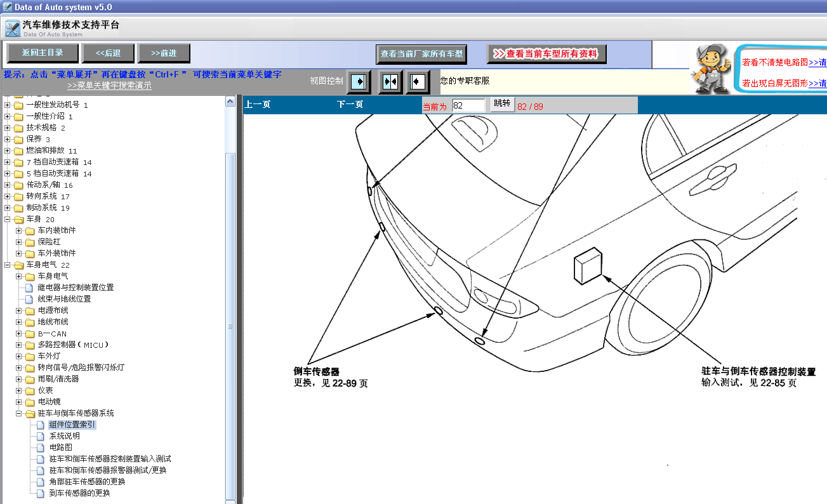
Task: Click the folder icon of B一CAN
Action: tap(30, 333)
